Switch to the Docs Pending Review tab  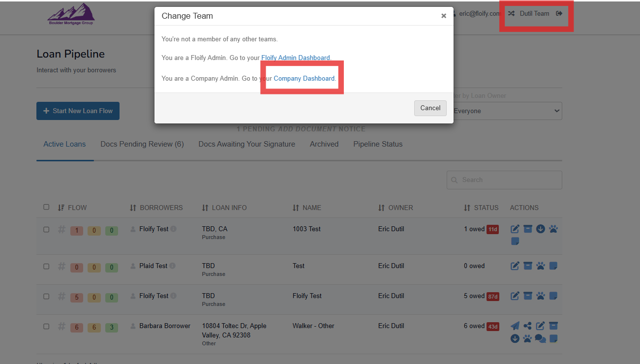[142, 144]
